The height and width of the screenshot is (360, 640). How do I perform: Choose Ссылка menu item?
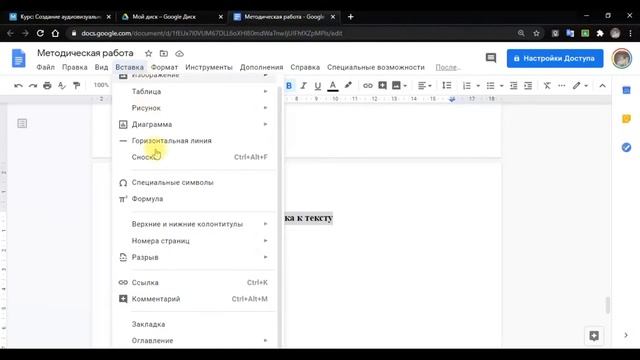pos(194,282)
